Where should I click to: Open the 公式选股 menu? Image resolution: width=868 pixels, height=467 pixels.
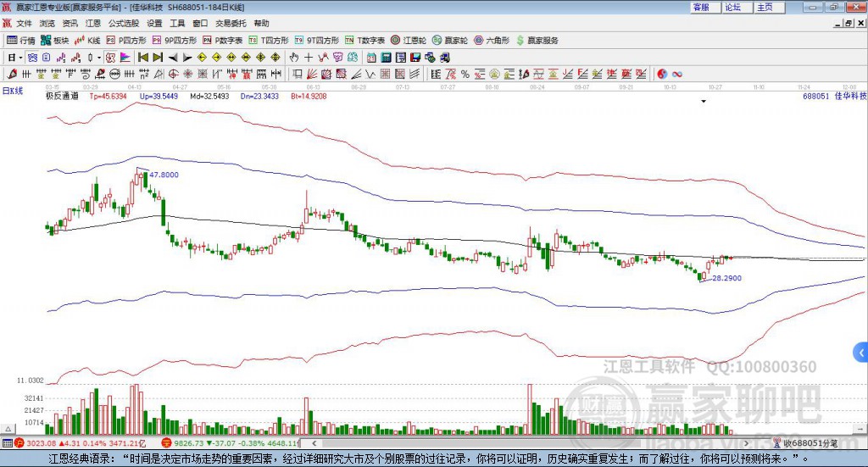point(124,23)
